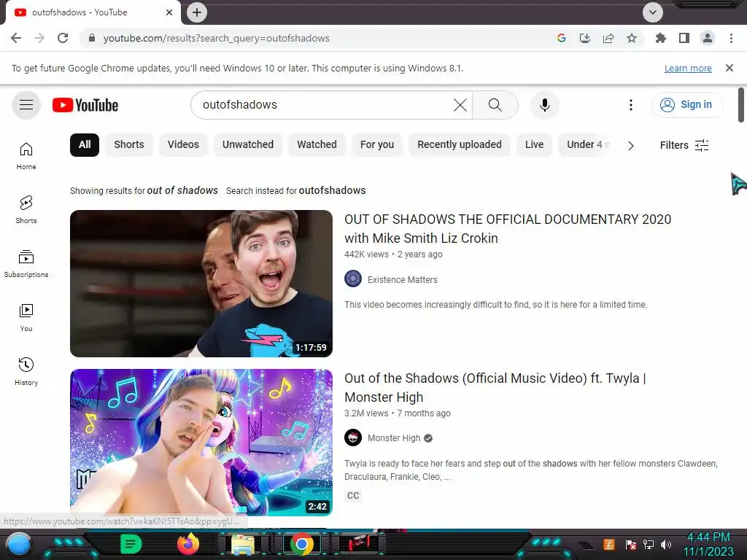Open Shorts from the sidebar
Viewport: 747px width, 560px height.
26,210
